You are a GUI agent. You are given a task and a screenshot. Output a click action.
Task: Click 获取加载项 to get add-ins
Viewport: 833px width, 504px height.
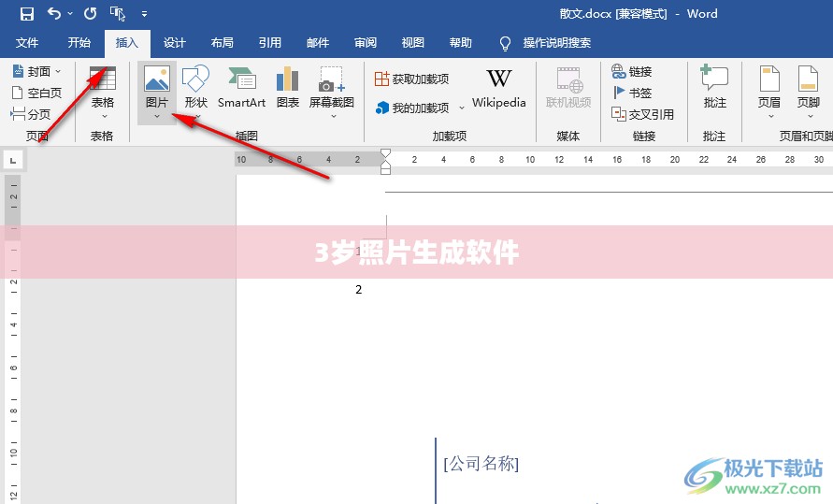(x=411, y=79)
